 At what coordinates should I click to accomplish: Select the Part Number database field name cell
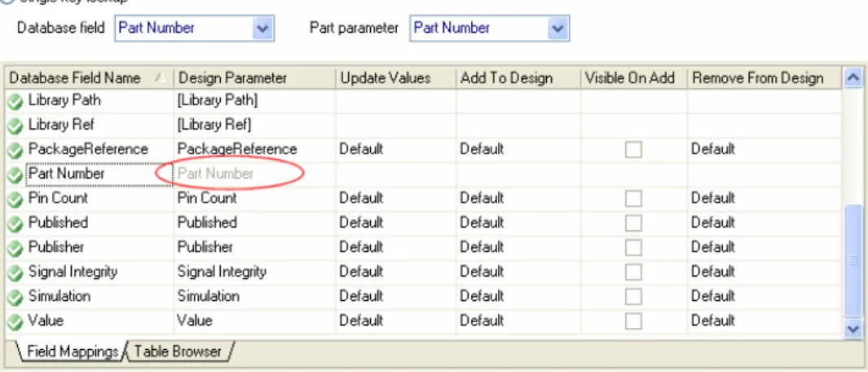pyautogui.click(x=99, y=174)
